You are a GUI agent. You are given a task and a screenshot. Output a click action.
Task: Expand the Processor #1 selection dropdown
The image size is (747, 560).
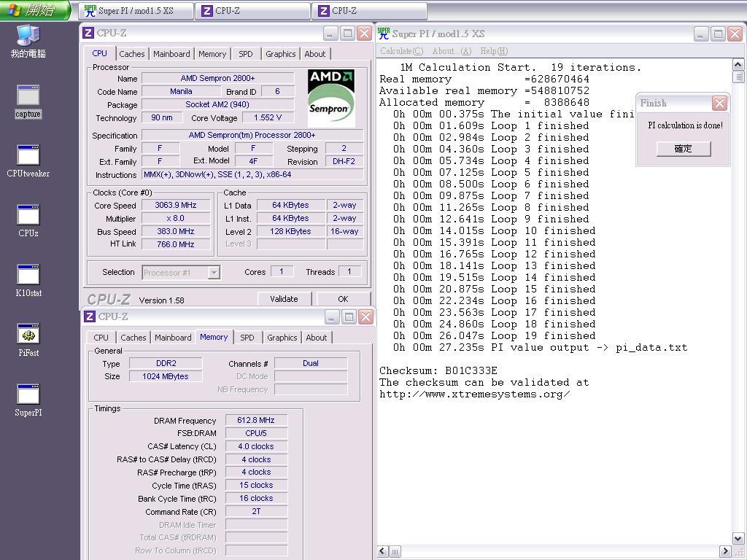pyautogui.click(x=214, y=273)
